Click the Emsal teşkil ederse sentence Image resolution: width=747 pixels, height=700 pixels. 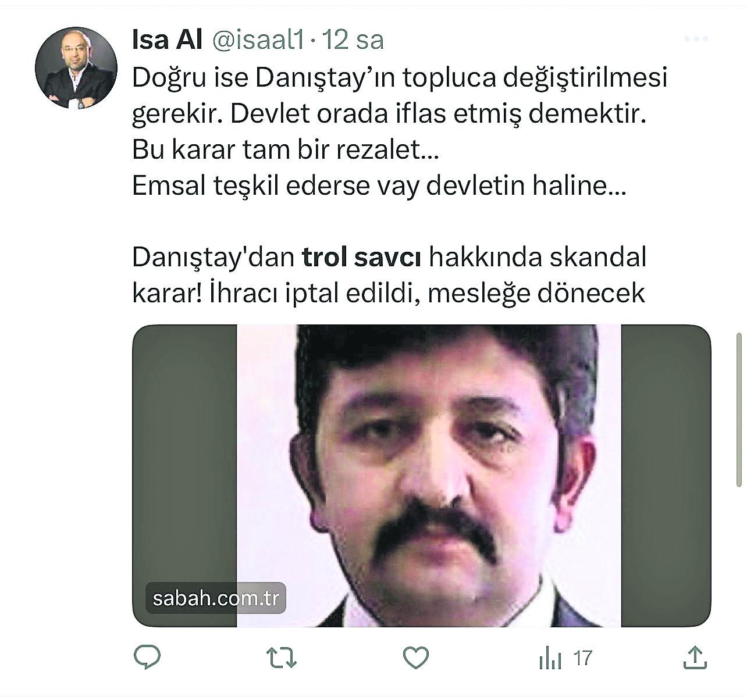click(x=379, y=186)
